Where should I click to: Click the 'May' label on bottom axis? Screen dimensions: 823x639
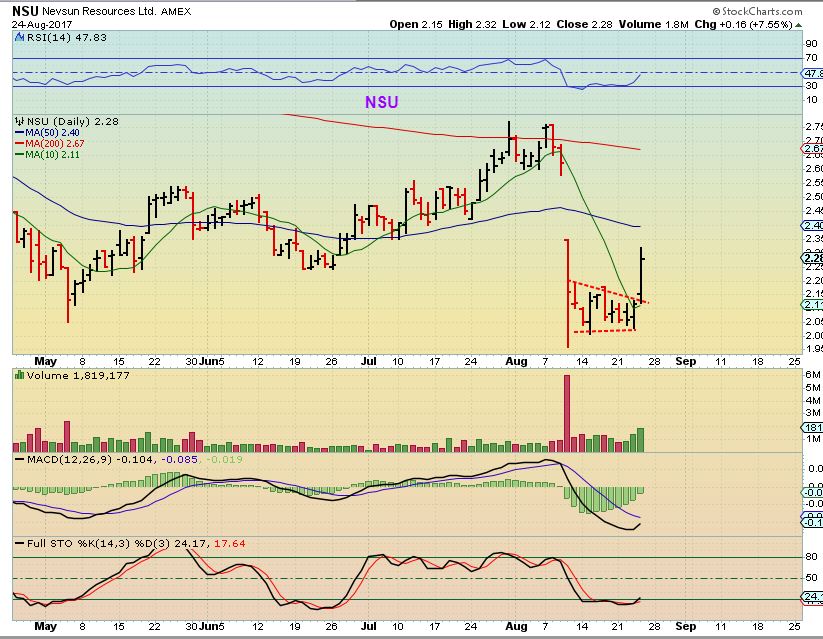[x=45, y=626]
